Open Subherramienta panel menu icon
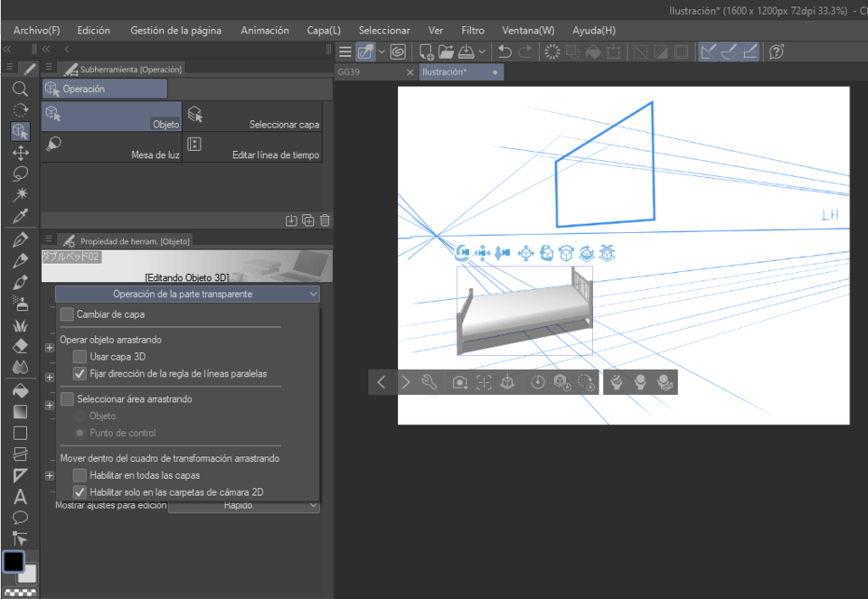868x599 pixels. tap(49, 67)
